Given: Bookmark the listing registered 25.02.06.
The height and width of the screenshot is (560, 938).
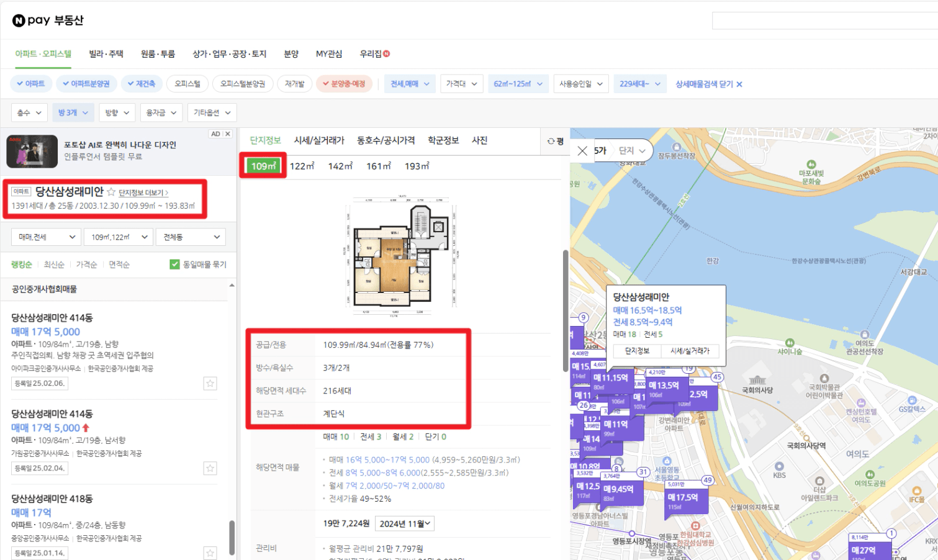Looking at the screenshot, I should point(210,383).
